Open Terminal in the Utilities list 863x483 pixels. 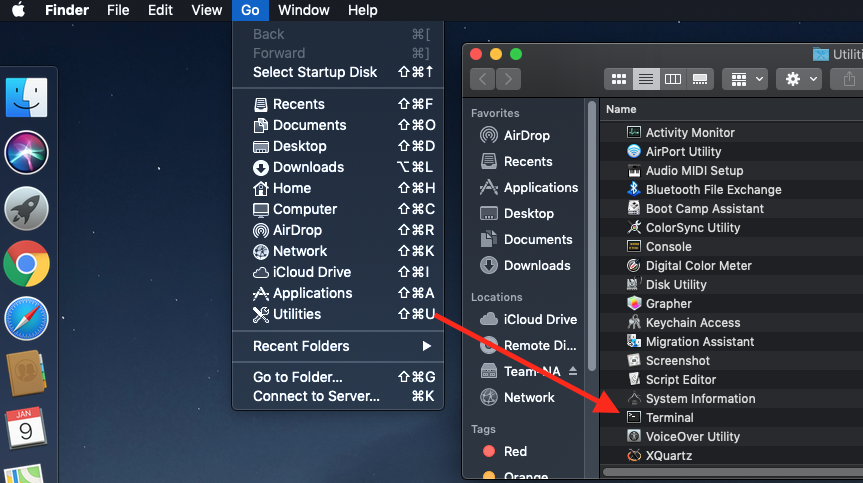[669, 418]
